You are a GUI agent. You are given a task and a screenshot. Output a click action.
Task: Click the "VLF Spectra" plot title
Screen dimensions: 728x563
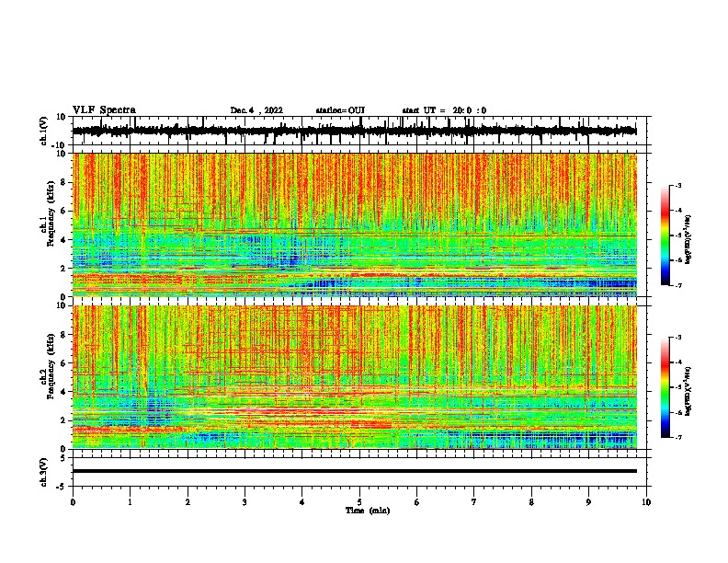click(104, 109)
